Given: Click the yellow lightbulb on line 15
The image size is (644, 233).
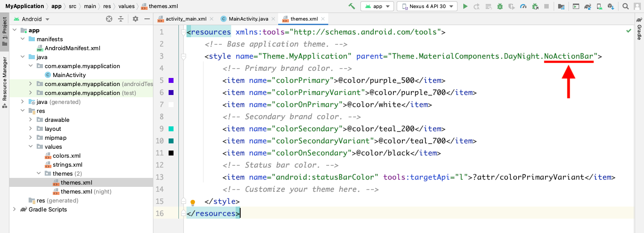Looking at the screenshot, I should click(193, 202).
